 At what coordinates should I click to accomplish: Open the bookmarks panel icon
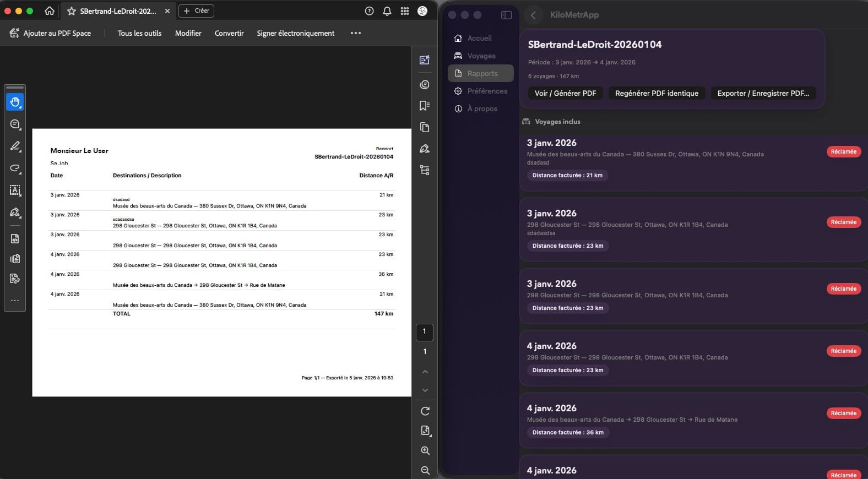pyautogui.click(x=424, y=106)
